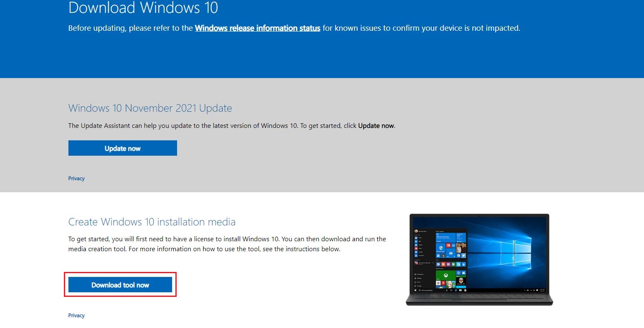This screenshot has height=328, width=644.
Task: Click the Privacy link below Download tool now
Action: click(x=76, y=315)
